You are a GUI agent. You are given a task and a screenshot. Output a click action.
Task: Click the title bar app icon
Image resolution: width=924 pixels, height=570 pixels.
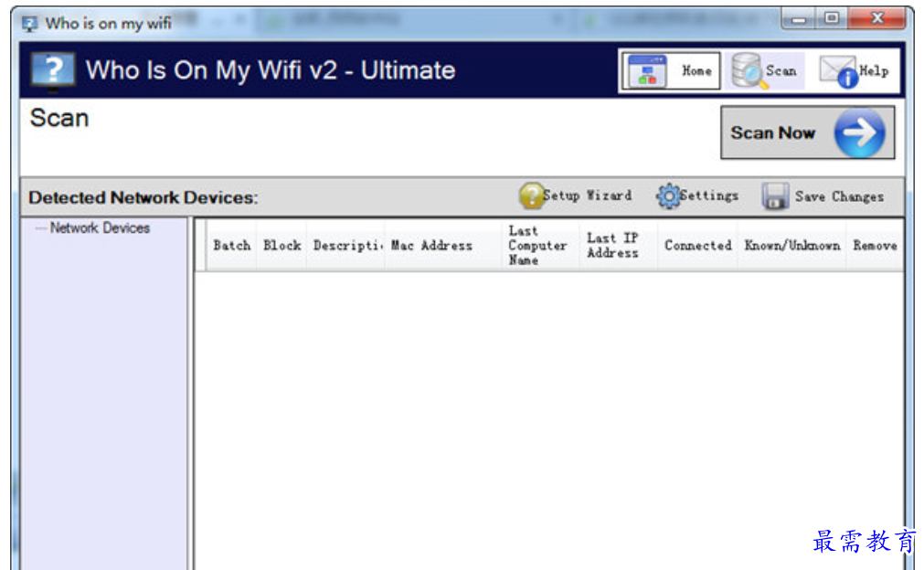point(29,24)
